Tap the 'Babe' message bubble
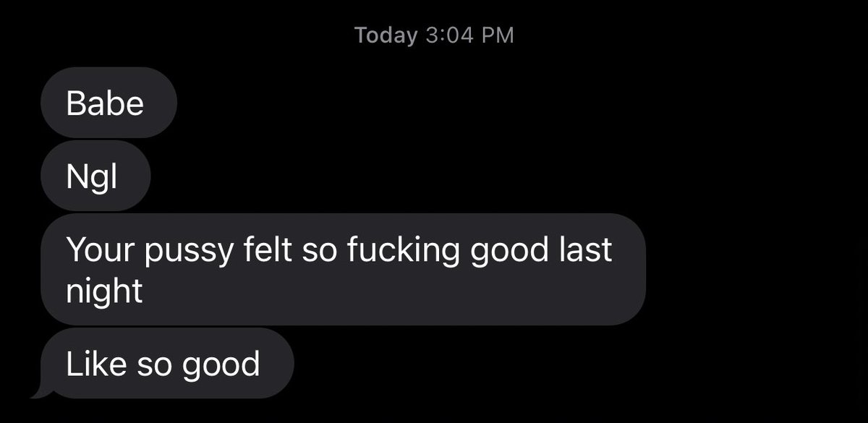Image resolution: width=868 pixels, height=423 pixels. [x=109, y=103]
